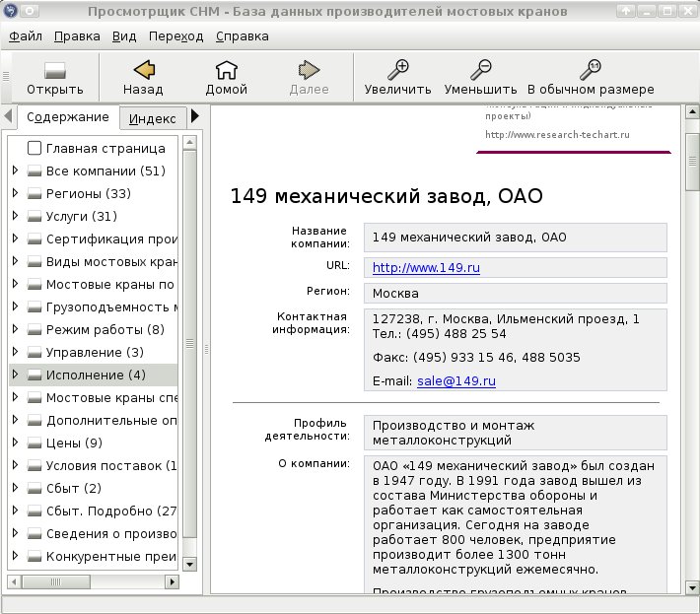Reset zoom with В обычном размере icon
The width and height of the screenshot is (700, 614).
[x=591, y=70]
